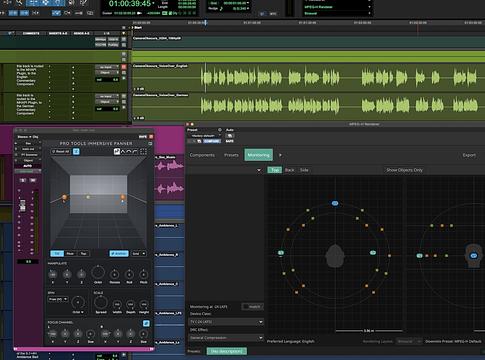
Task: Select the Top view tab in panner
Action: click(83, 254)
